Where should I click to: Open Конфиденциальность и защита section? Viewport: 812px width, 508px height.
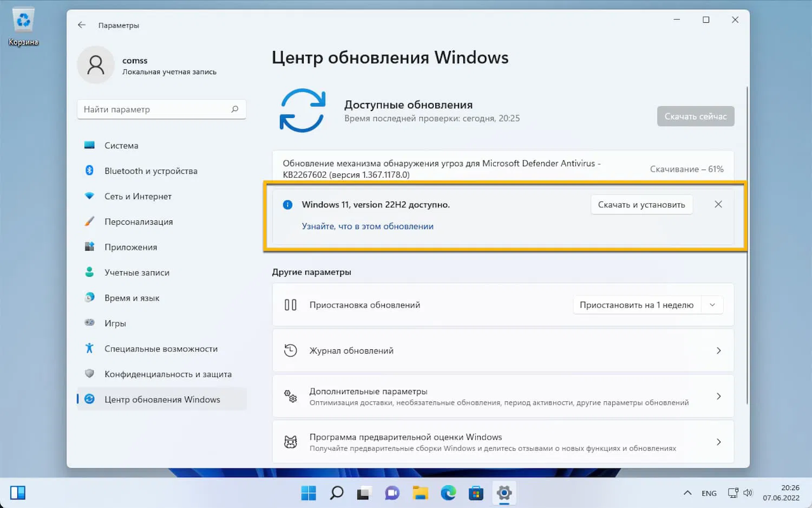[162, 374]
